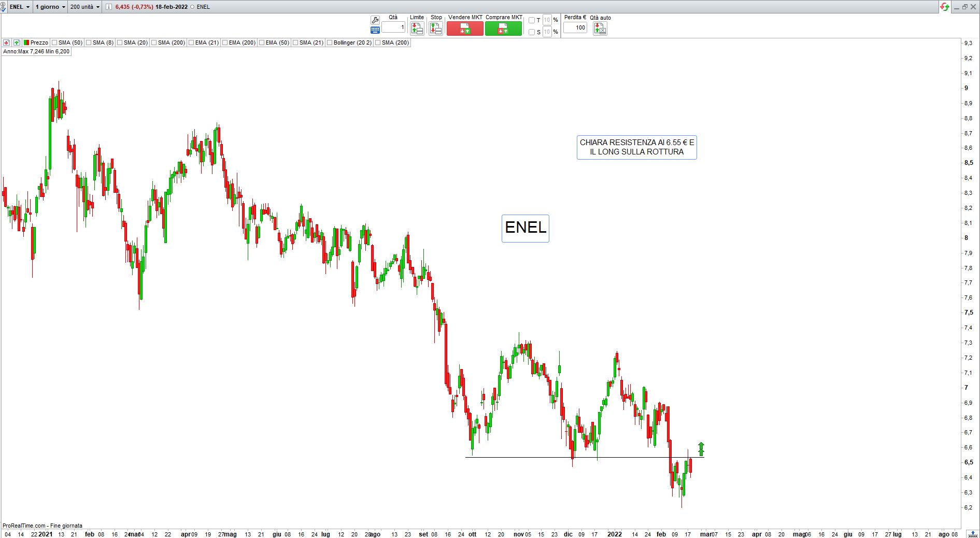
Task: Enable the SMA (20) indicator
Action: click(120, 43)
